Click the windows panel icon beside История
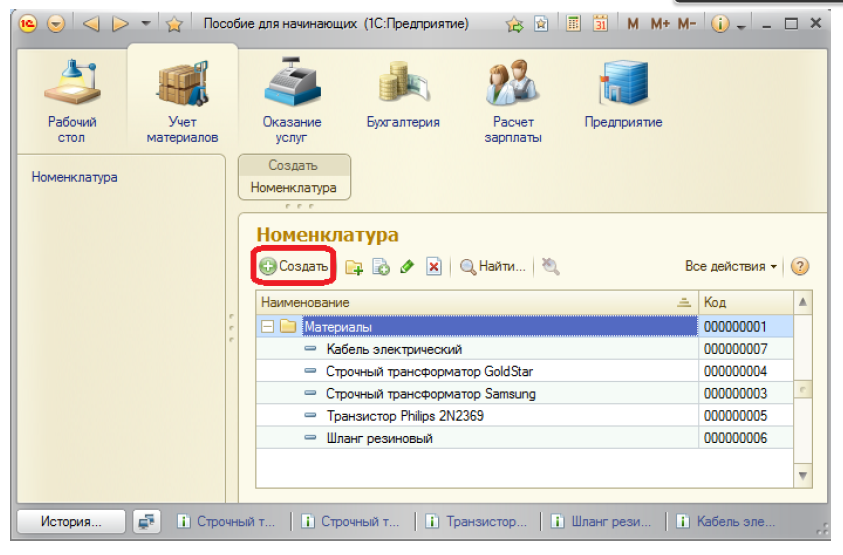This screenshot has width=843, height=555. point(146,521)
